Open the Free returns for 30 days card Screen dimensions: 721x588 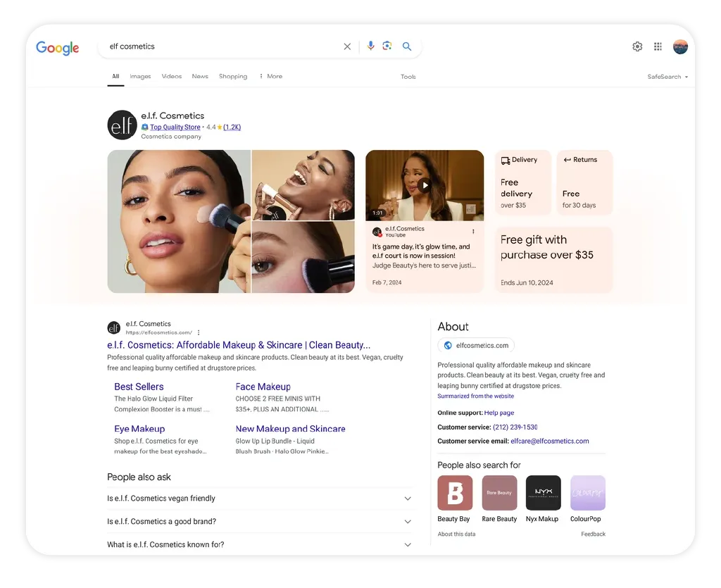pyautogui.click(x=585, y=182)
